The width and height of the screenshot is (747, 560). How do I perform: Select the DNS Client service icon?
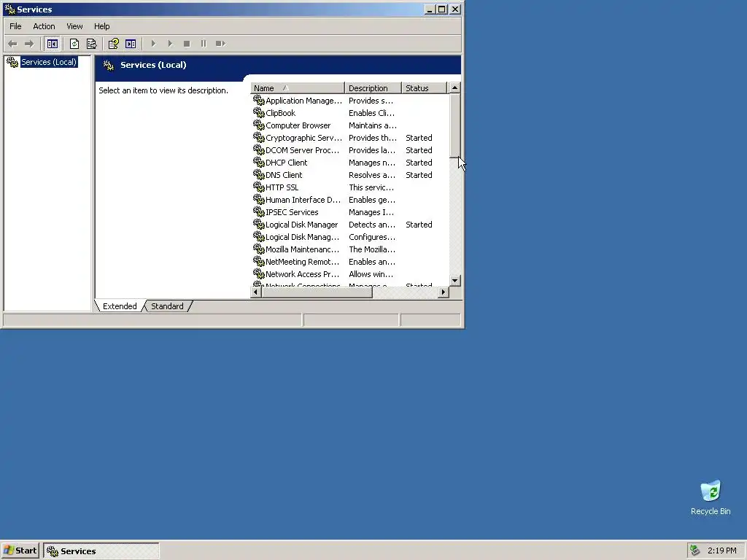[x=259, y=174]
